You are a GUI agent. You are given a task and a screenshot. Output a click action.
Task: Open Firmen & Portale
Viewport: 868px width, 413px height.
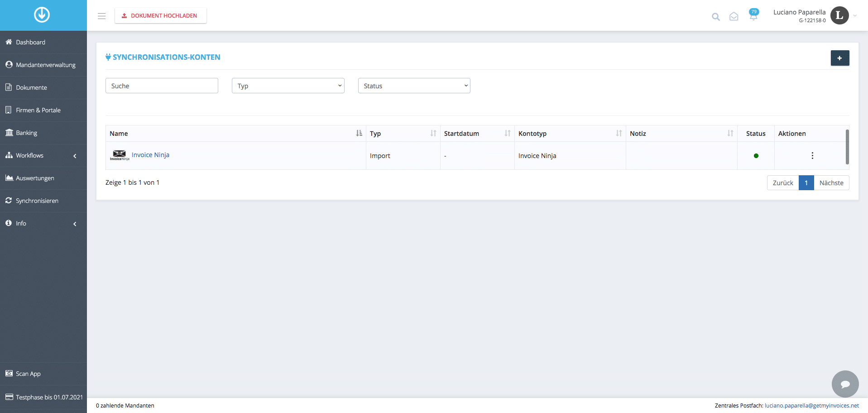pyautogui.click(x=43, y=110)
